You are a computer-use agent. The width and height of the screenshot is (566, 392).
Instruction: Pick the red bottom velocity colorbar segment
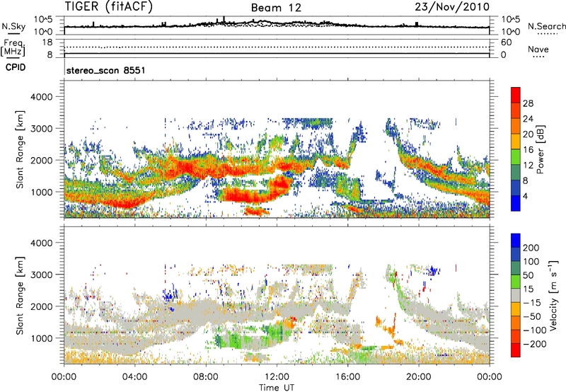tap(516, 350)
